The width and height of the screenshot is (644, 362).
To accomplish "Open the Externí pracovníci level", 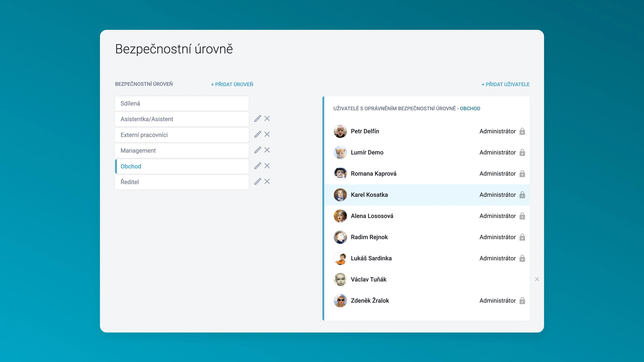I will click(182, 135).
